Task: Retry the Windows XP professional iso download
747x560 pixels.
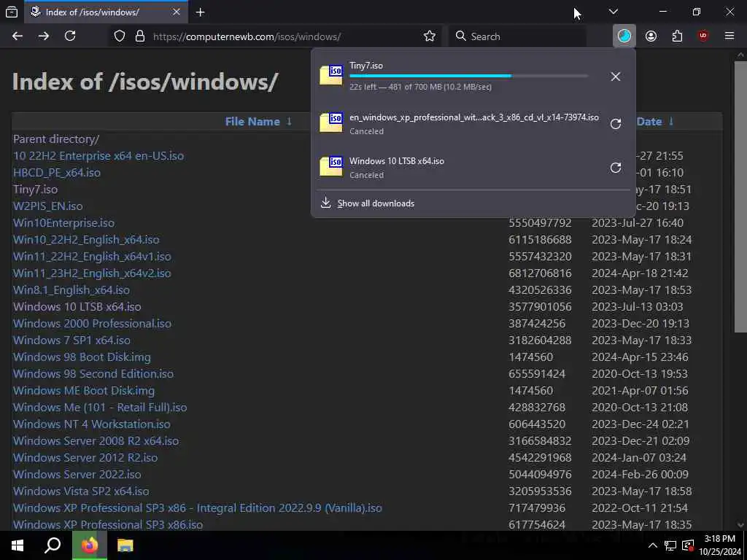Action: point(616,124)
